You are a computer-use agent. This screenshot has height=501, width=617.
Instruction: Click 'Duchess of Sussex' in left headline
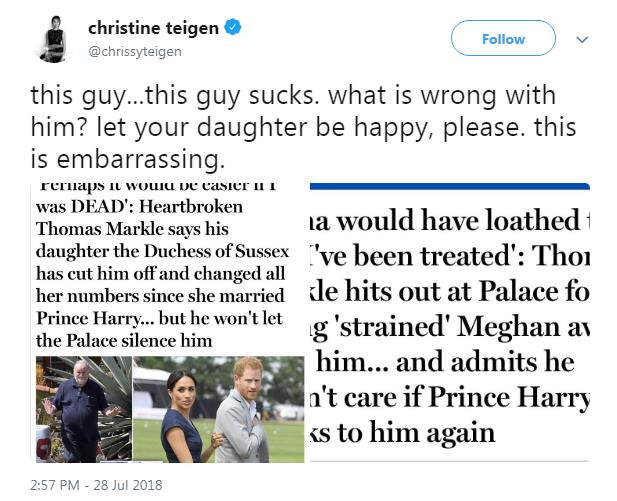(x=217, y=251)
